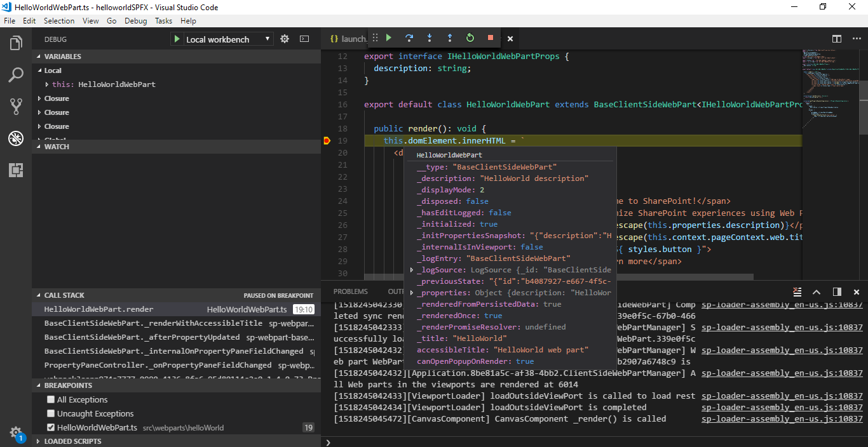
Task: Maximize the bottom panel with chevron
Action: pos(817,291)
